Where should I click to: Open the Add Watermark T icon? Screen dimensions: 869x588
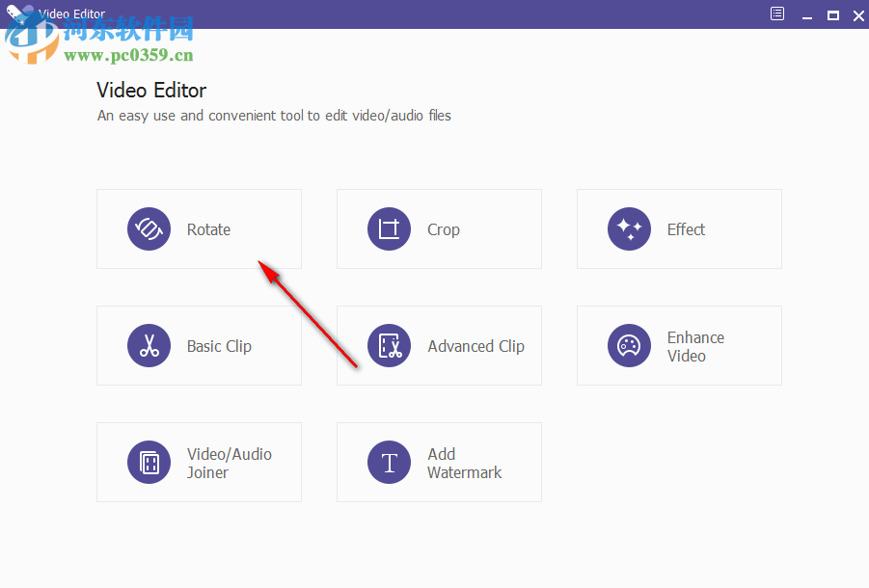pos(389,463)
